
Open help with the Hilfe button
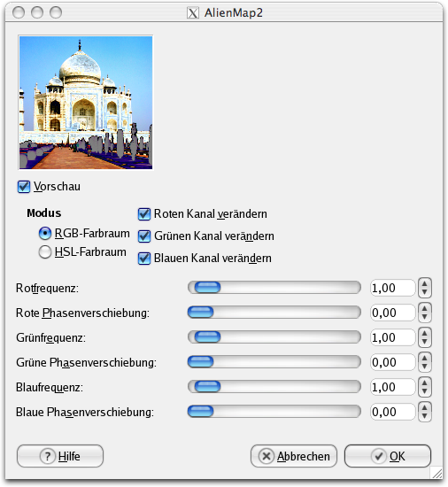(60, 456)
